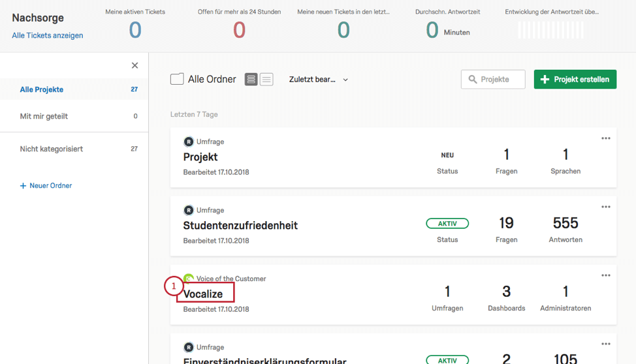Open Alle Tickets anzeigen link

(48, 35)
